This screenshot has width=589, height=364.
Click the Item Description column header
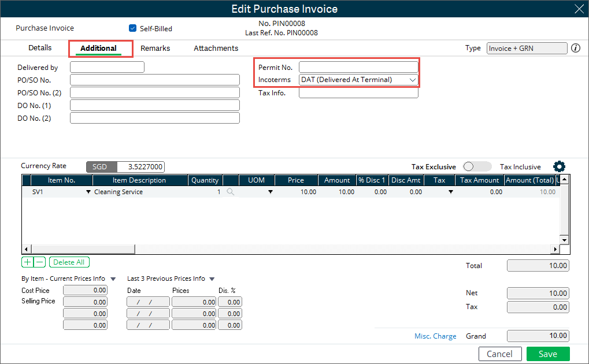click(139, 180)
